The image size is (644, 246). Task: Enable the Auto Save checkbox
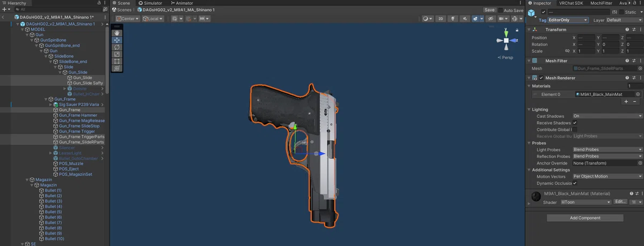click(501, 10)
